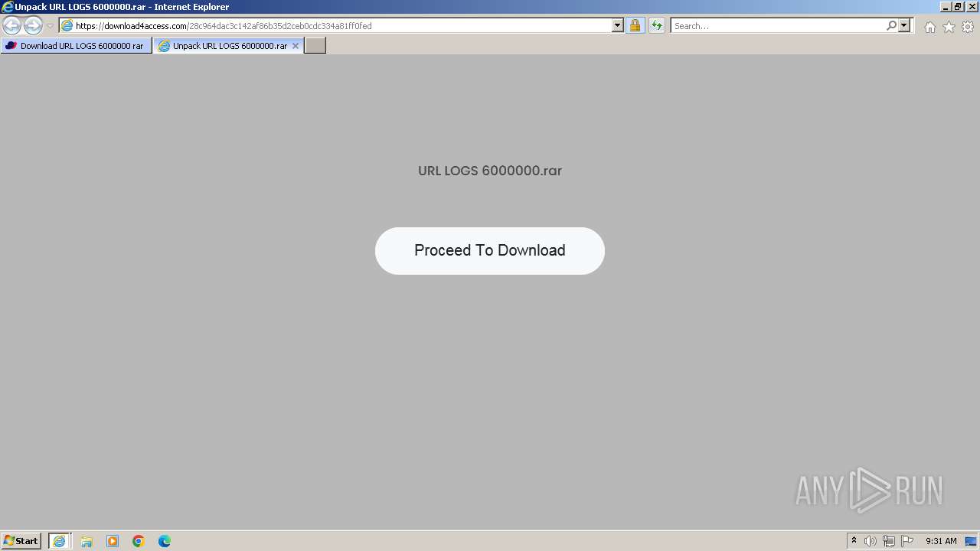Expand the address bar autocomplete dropdown
Screen dimensions: 980x551
(x=618, y=25)
